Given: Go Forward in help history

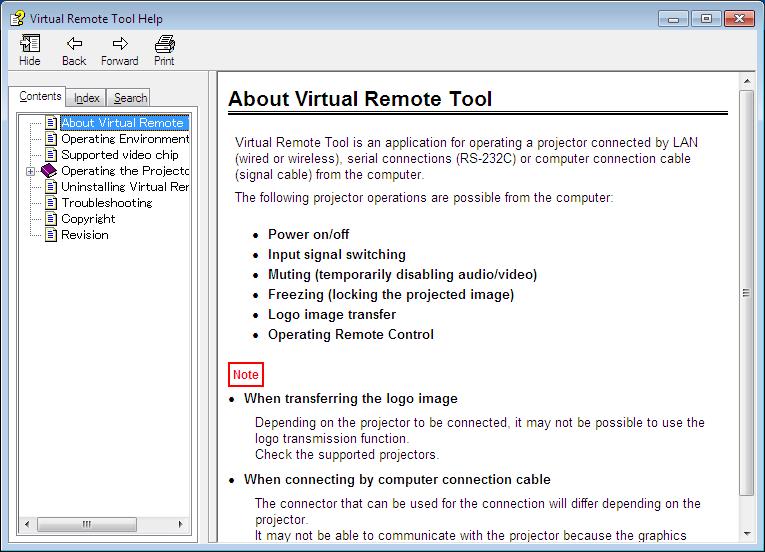Looking at the screenshot, I should (x=120, y=50).
